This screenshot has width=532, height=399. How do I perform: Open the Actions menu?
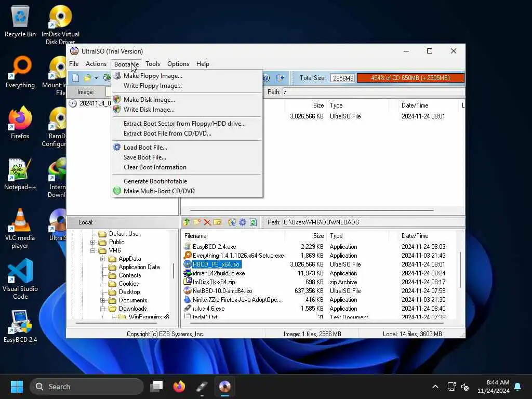(96, 64)
